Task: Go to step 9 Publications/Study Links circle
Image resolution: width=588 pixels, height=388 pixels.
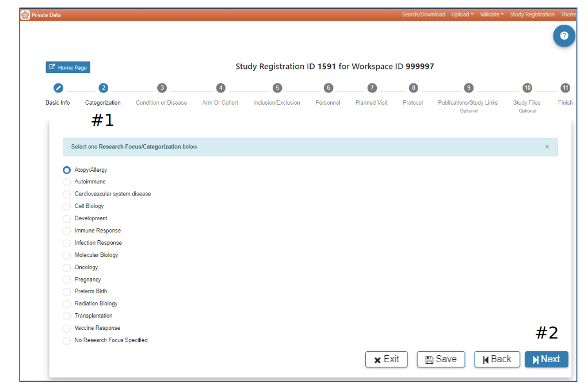Action: pyautogui.click(x=469, y=88)
